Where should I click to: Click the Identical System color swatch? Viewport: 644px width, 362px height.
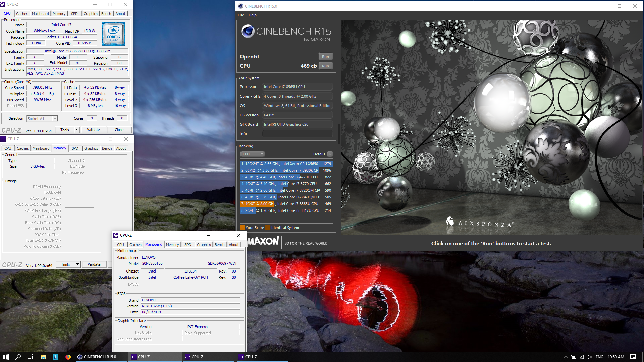coord(268,228)
